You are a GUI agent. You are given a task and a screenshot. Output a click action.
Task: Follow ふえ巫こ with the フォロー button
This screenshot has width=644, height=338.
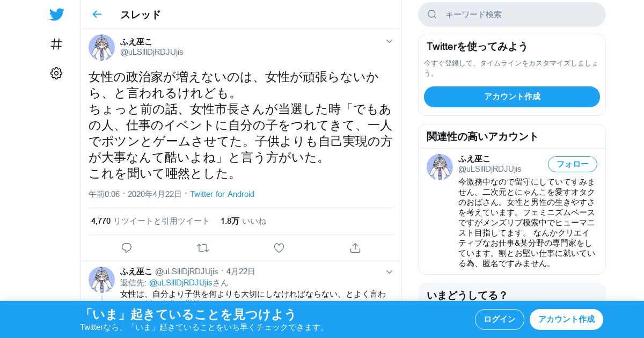coord(572,164)
